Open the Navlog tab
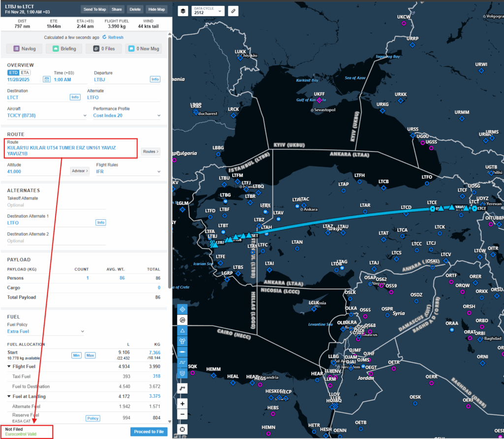The width and height of the screenshot is (504, 439). (24, 49)
